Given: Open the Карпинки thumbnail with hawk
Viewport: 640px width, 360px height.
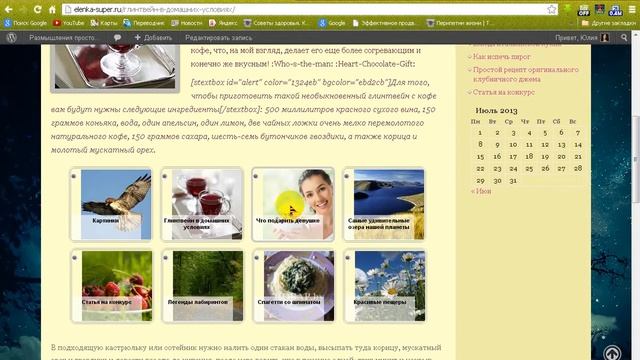Looking at the screenshot, I should [111, 204].
